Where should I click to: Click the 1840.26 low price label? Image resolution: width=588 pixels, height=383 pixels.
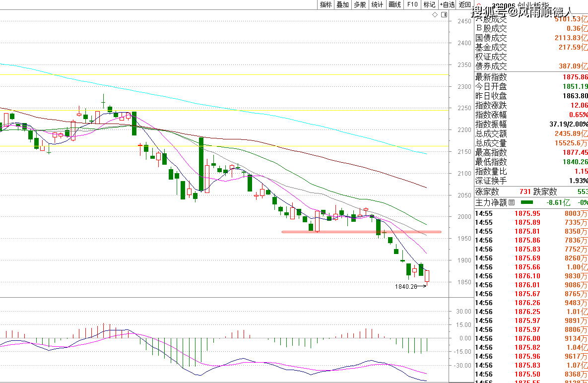[x=406, y=287]
